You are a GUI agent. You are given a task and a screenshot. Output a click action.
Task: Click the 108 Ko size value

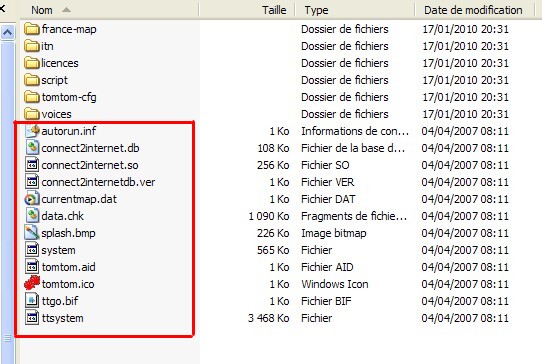pyautogui.click(x=273, y=148)
